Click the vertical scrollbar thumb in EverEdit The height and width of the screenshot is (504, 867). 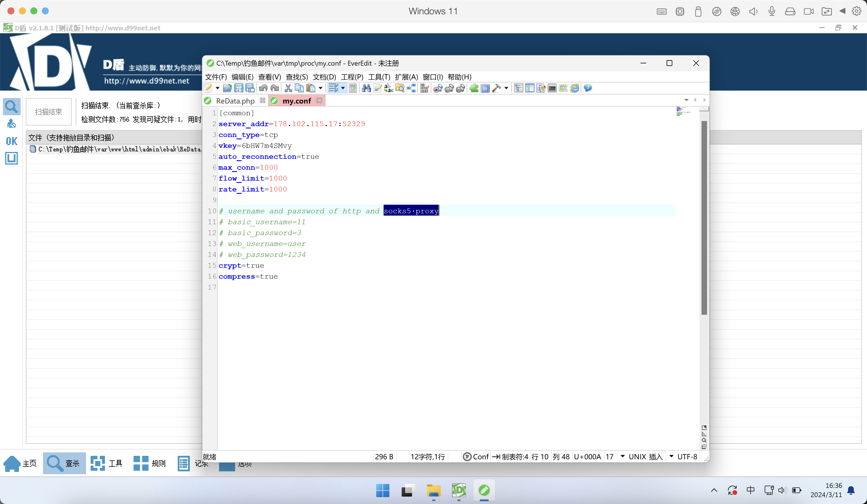(704, 217)
